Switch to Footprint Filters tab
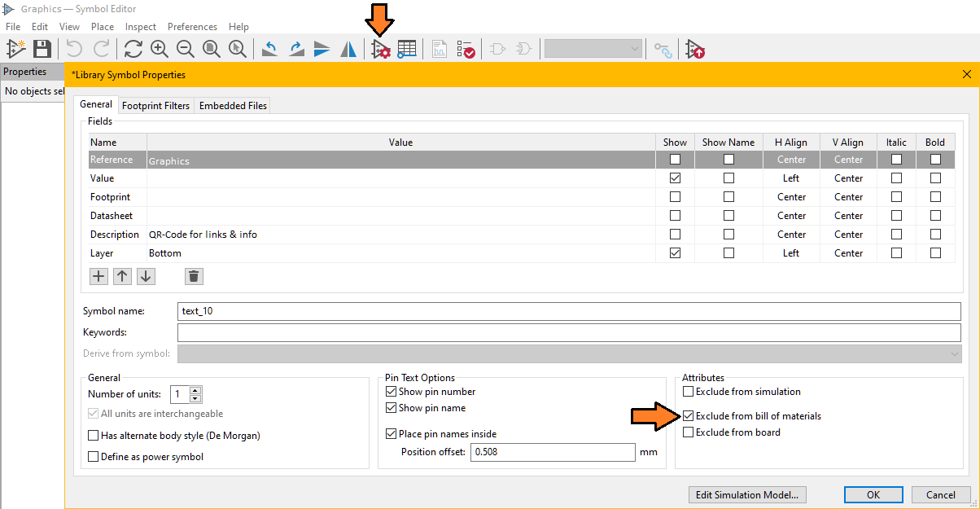980x509 pixels. (x=155, y=106)
